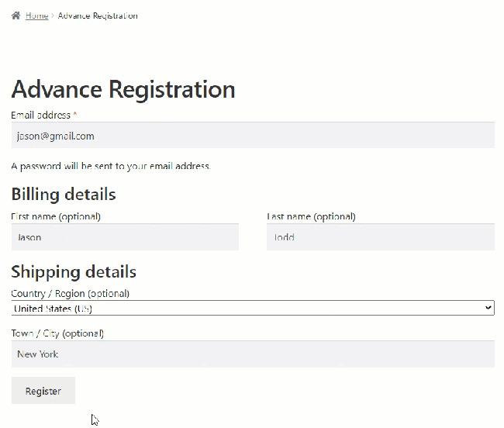
Task: Click the Billing details heading
Action: (64, 194)
